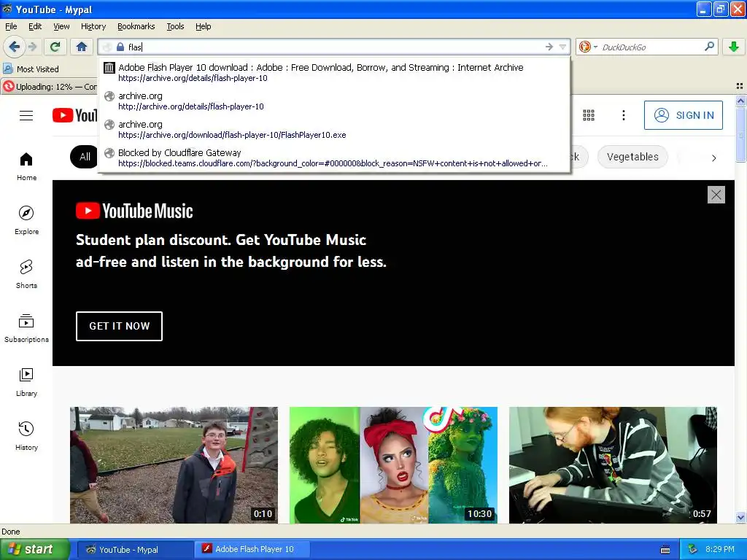Viewport: 747px width, 560px height.
Task: Open the History menu in menu bar
Action: pos(93,26)
